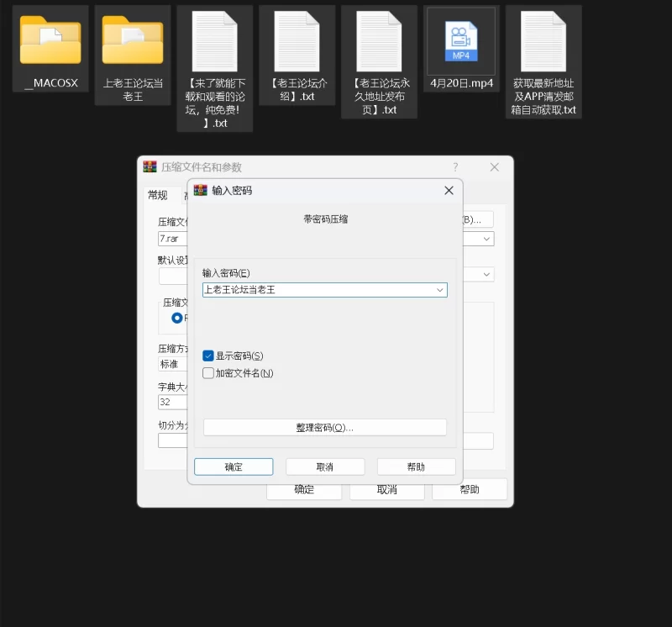
Task: Select the radio button under 压缩文件格式
Action: click(176, 318)
